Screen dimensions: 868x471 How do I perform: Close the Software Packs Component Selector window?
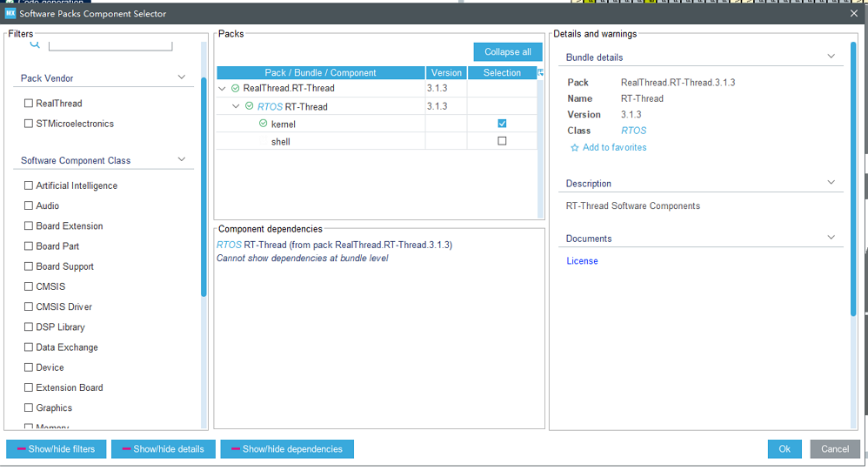[x=853, y=13]
